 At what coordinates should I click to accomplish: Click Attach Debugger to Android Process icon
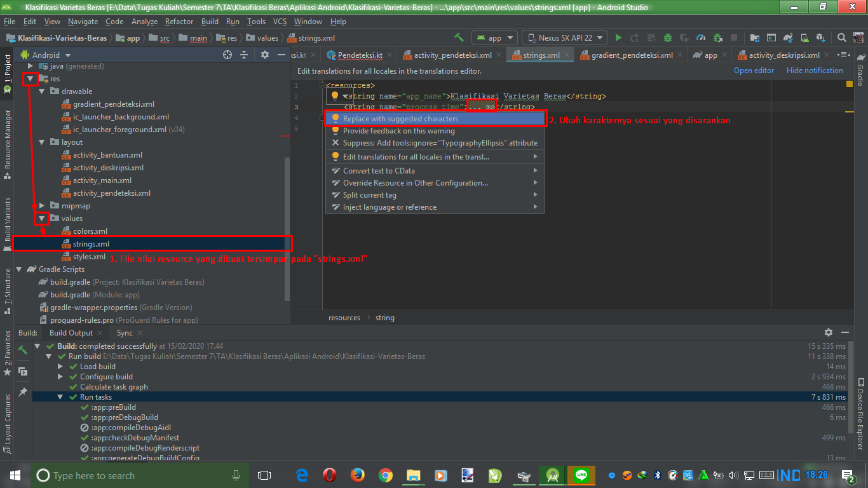(x=717, y=37)
